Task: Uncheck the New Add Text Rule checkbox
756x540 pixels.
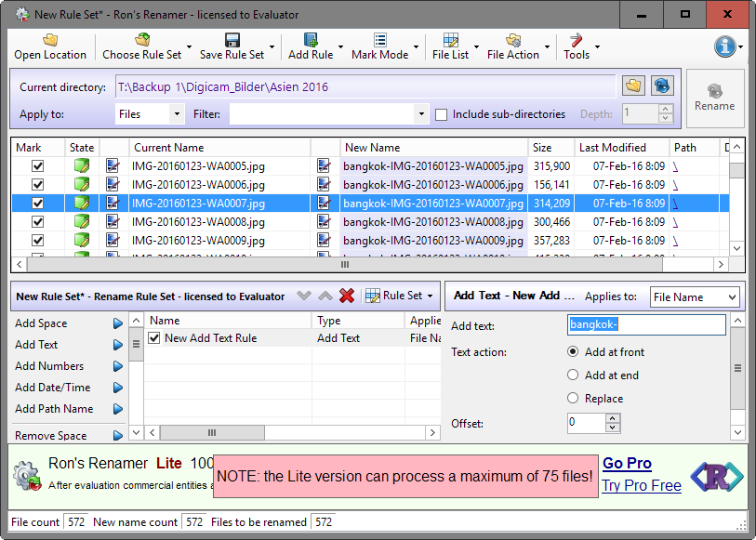Action: [x=153, y=338]
